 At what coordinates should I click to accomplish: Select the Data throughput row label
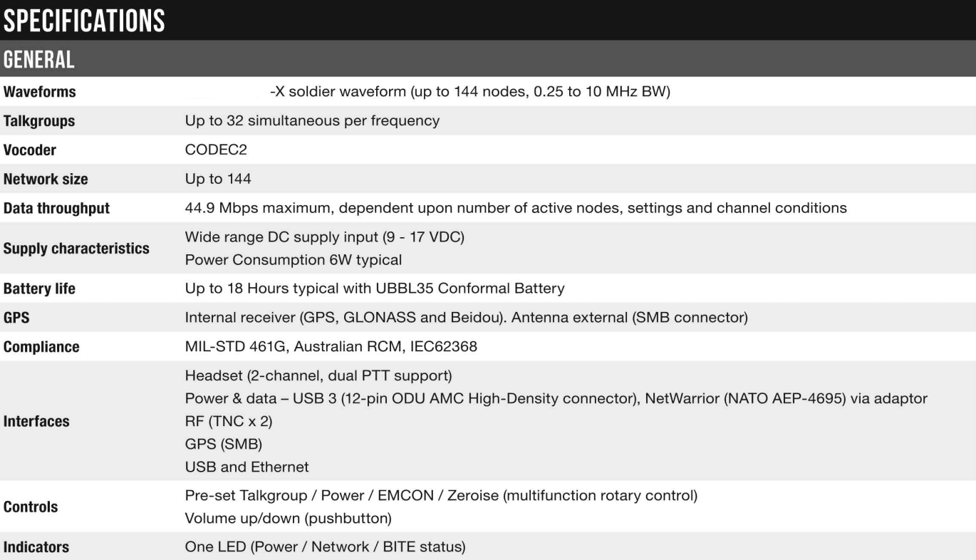tap(56, 209)
